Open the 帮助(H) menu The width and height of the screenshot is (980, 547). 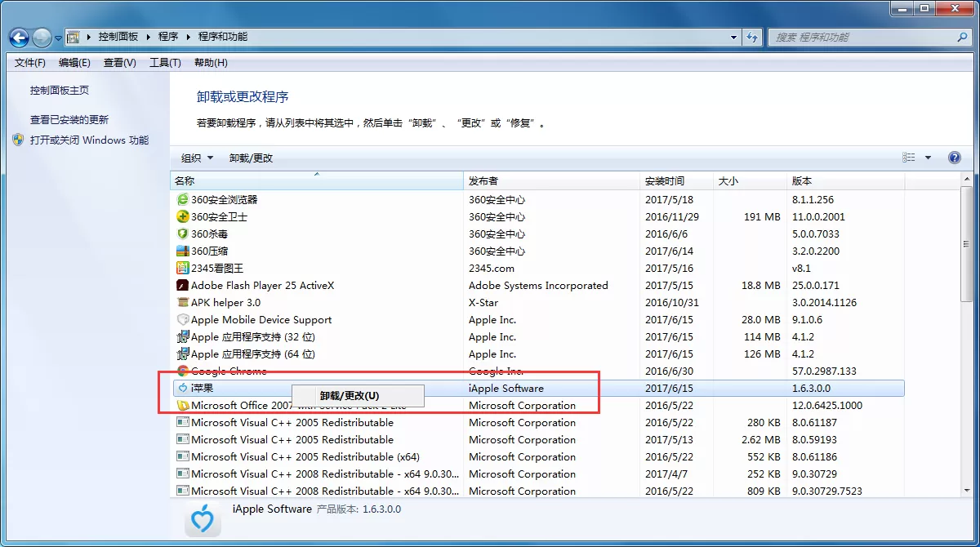(211, 63)
